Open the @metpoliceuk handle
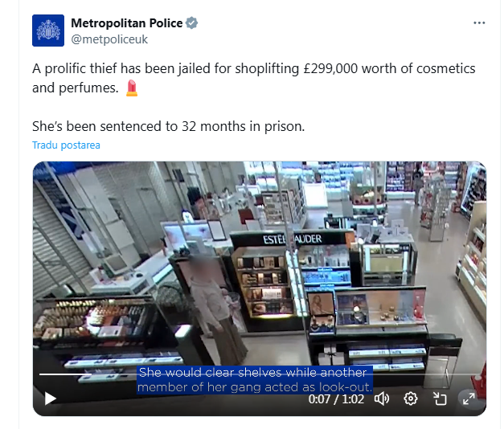The height and width of the screenshot is (429, 504). pos(109,39)
